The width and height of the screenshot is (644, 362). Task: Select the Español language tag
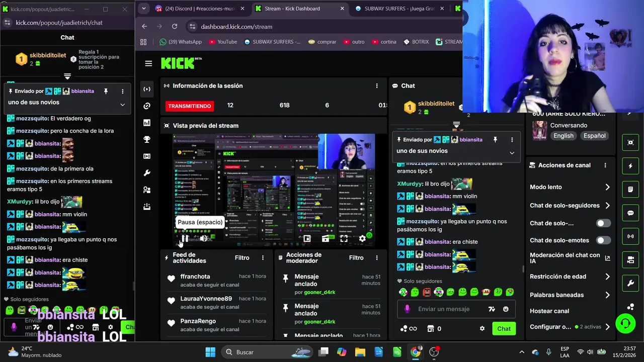point(594,136)
